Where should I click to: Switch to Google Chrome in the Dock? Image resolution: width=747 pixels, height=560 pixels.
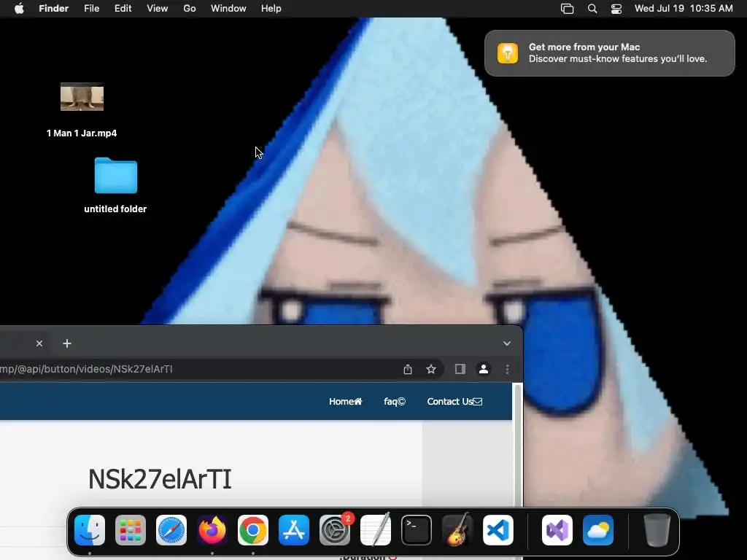(x=253, y=530)
